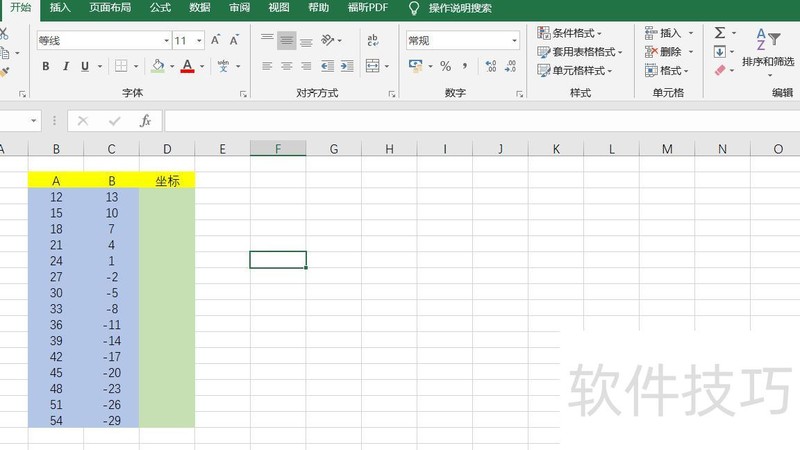Open borders dropdown arrow
The image size is (800, 450).
coord(136,66)
